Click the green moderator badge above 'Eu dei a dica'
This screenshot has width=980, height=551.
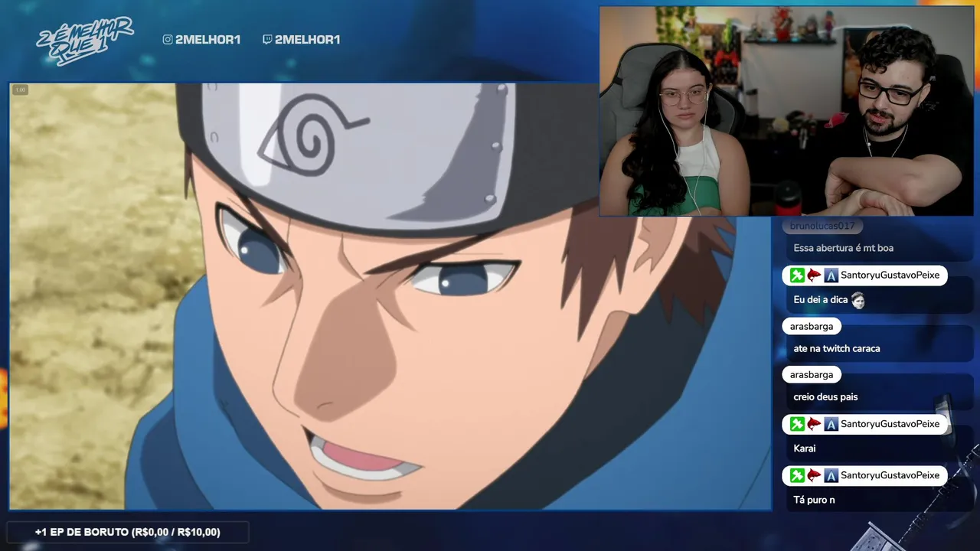point(797,275)
